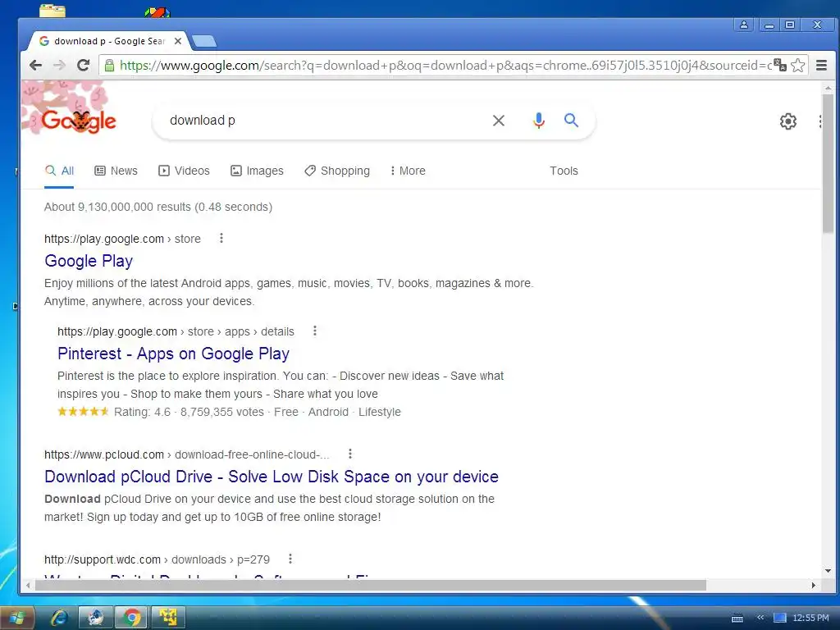The image size is (840, 630).
Task: Switch to the Shopping results tab
Action: (x=337, y=171)
